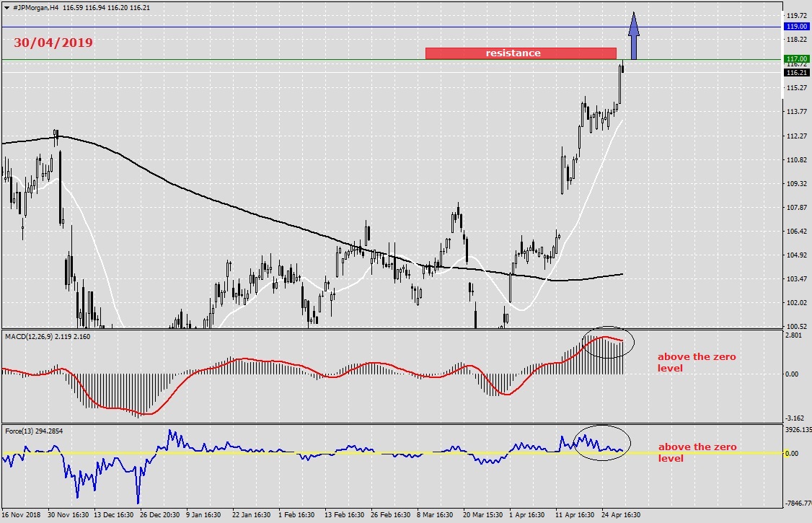Click the black 116.21 current price tag
Screen dimensions: 812x523
(797, 73)
